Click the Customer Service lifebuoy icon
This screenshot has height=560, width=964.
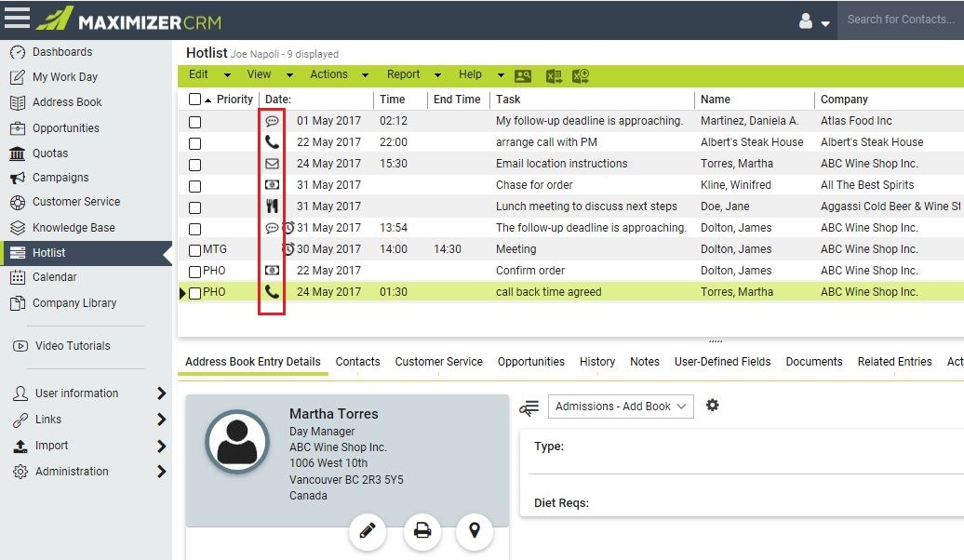click(x=18, y=202)
